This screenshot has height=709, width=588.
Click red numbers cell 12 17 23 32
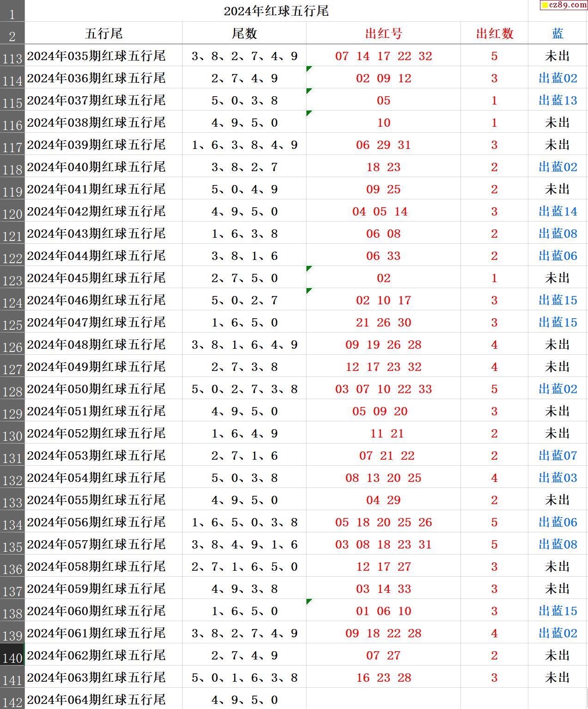tap(383, 367)
